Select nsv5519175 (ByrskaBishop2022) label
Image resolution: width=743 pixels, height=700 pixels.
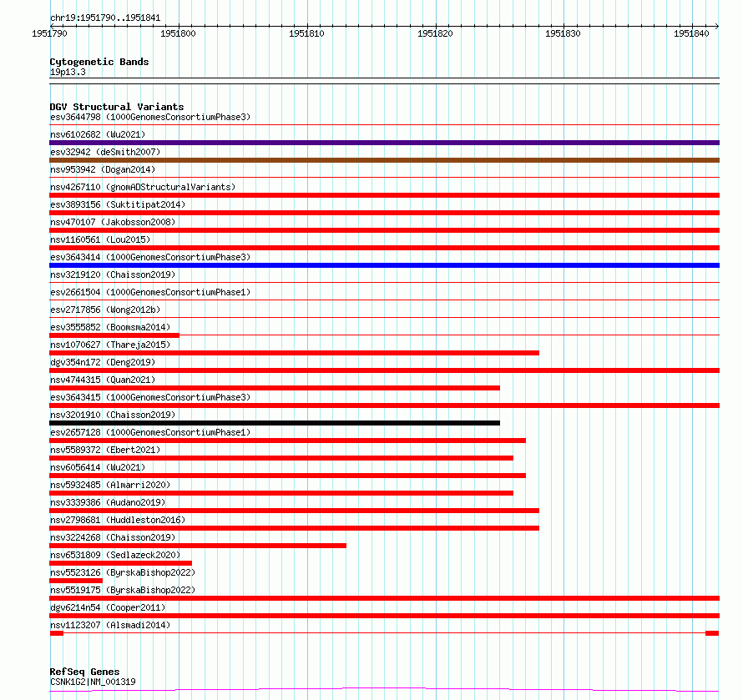123,590
